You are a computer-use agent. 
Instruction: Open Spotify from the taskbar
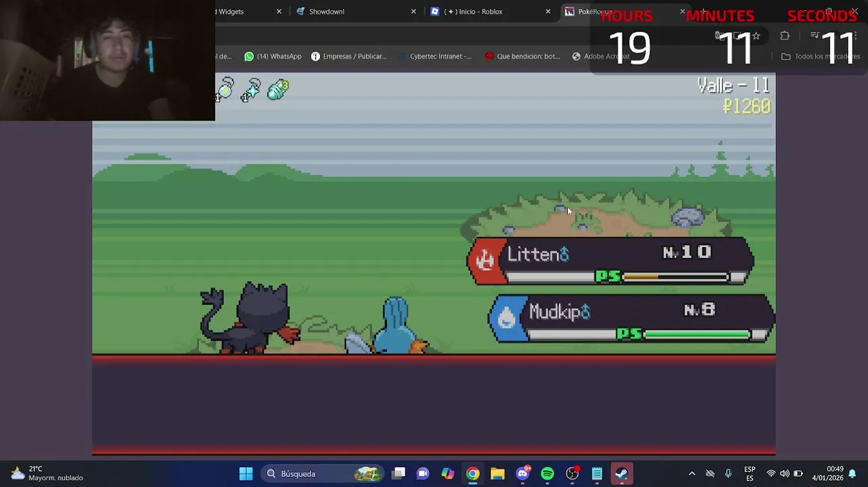tap(547, 473)
